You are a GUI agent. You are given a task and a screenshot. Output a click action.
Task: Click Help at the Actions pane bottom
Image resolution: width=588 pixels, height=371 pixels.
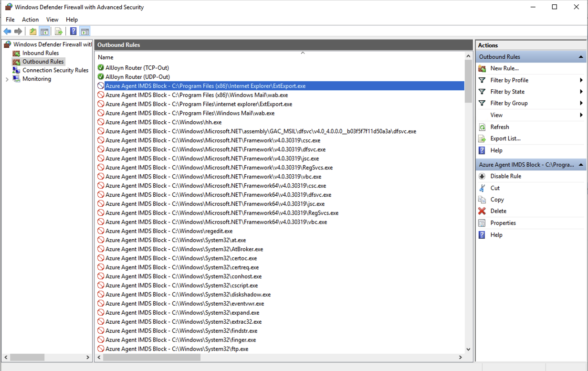(496, 234)
